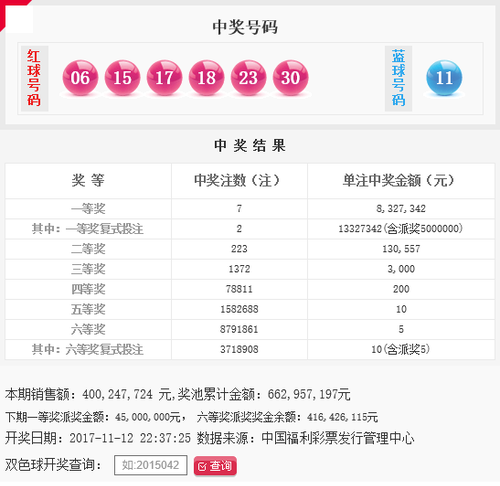Select the 五等奖 row label
Screen dimensions: 500x486
tap(88, 309)
